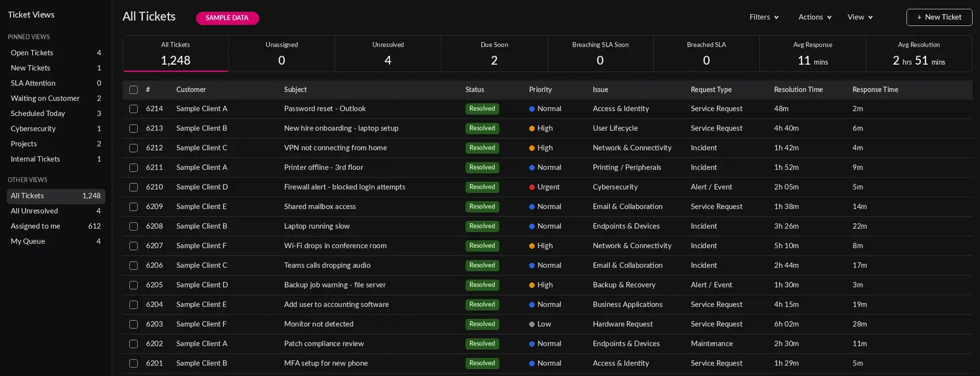Switch to the All Tickets summary tab

(175, 54)
